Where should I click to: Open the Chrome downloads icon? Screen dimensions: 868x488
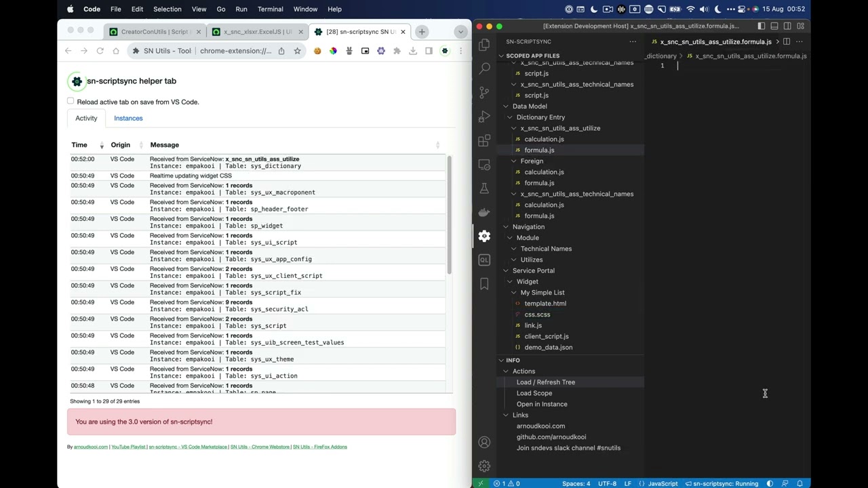click(412, 51)
